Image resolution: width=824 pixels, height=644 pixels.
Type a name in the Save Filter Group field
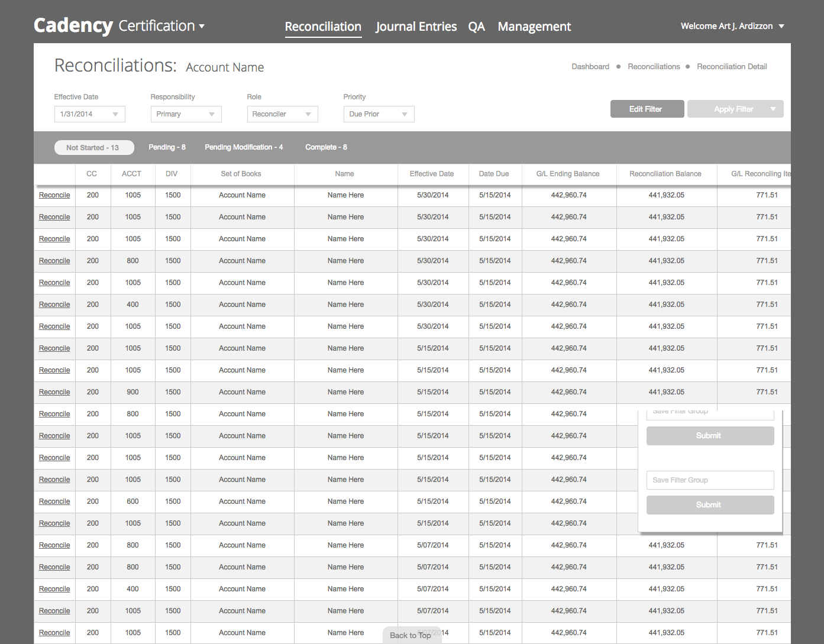[x=710, y=480]
